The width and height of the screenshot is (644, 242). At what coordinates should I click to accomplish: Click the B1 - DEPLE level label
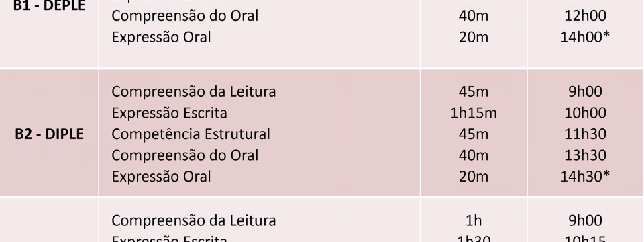(x=49, y=5)
